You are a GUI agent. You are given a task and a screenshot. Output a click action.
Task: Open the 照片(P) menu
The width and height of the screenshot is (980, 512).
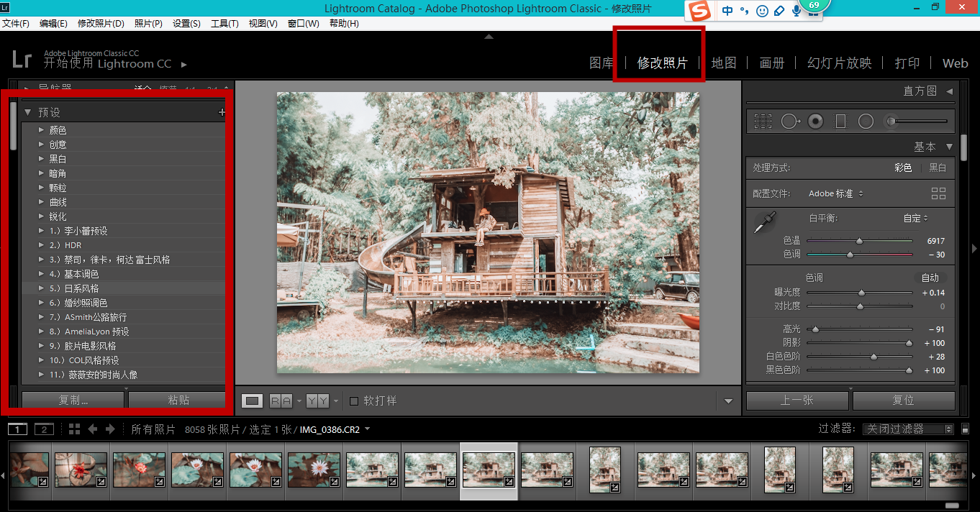pyautogui.click(x=148, y=23)
